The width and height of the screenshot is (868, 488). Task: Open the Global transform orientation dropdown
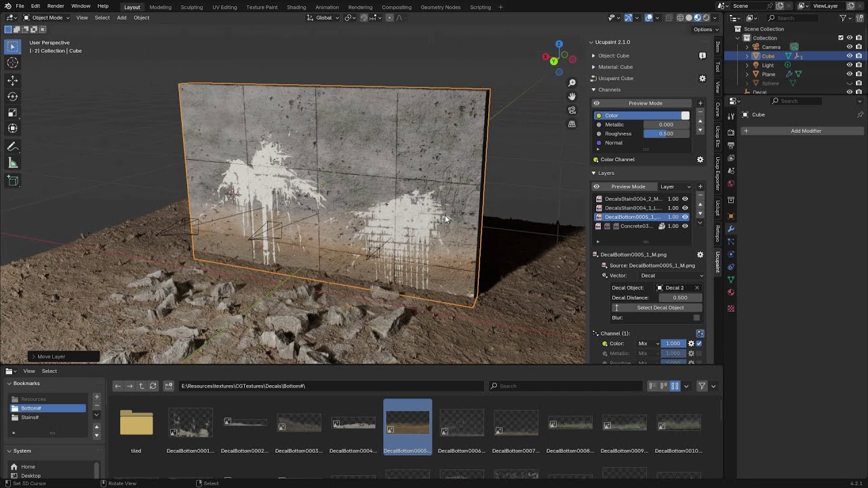[x=324, y=18]
